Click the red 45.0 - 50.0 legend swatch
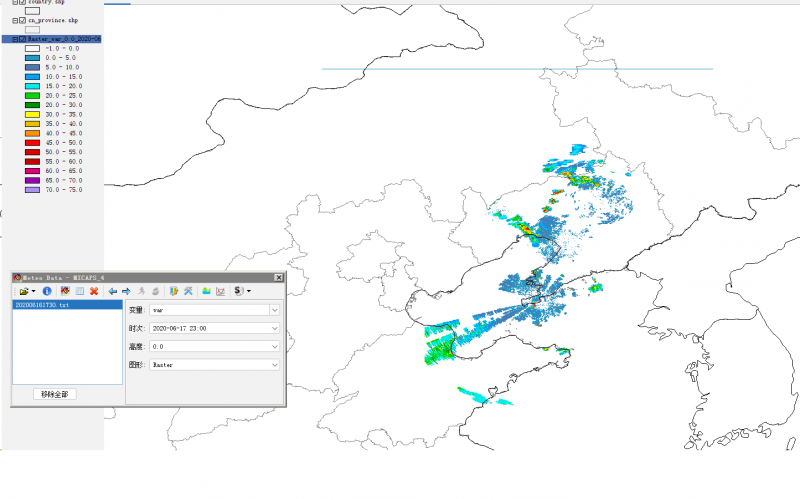 tap(32, 142)
